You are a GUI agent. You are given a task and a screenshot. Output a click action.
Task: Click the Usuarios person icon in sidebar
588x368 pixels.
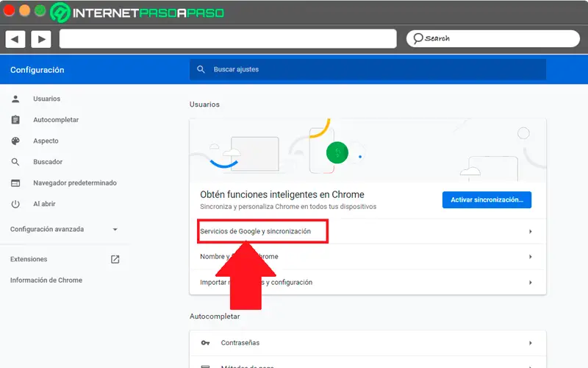coord(15,99)
